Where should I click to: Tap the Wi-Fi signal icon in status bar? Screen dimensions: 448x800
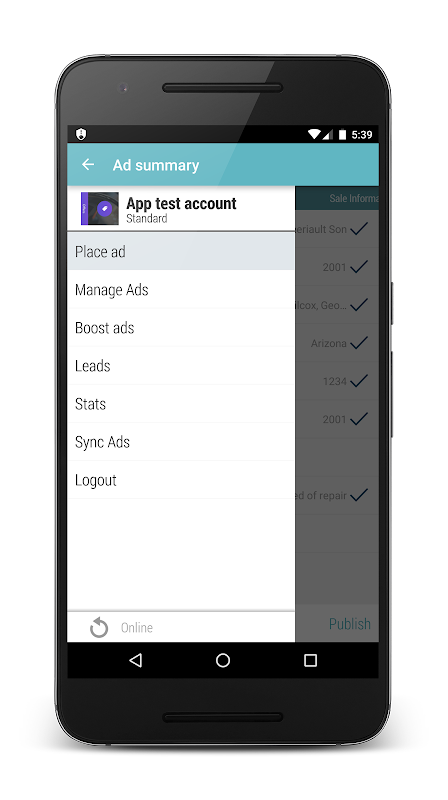(x=314, y=134)
